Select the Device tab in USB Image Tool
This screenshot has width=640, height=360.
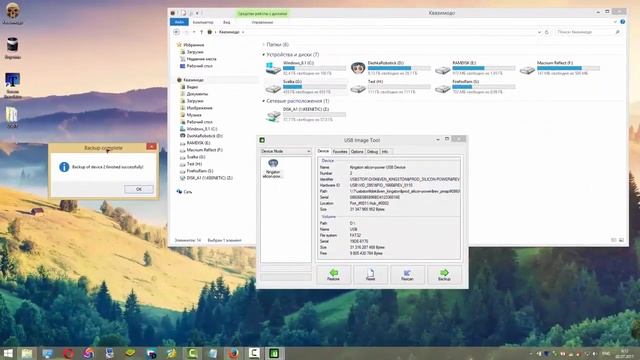point(323,151)
